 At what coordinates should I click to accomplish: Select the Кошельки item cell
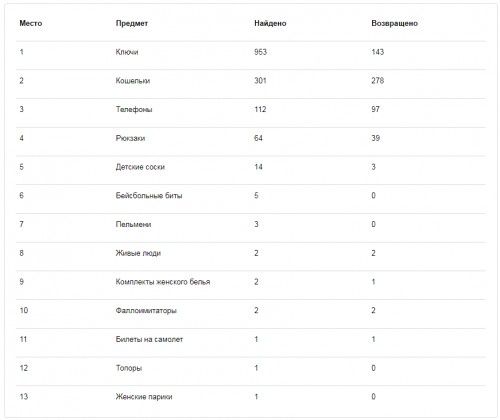click(133, 81)
